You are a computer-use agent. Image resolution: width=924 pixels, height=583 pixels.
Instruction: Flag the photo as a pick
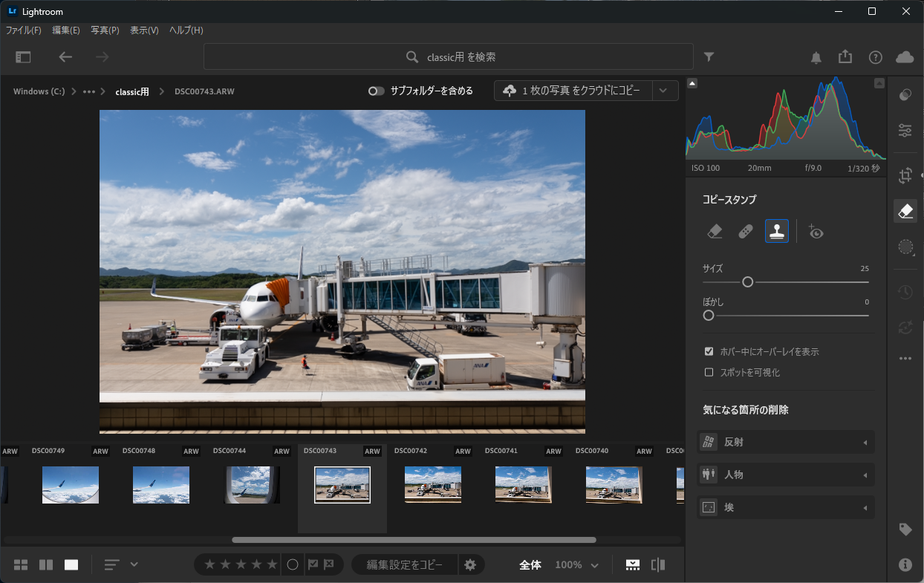(313, 564)
